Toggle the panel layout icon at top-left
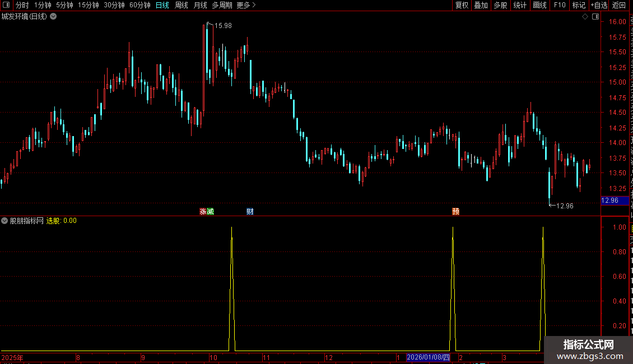This screenshot has width=633, height=364. click(6, 5)
